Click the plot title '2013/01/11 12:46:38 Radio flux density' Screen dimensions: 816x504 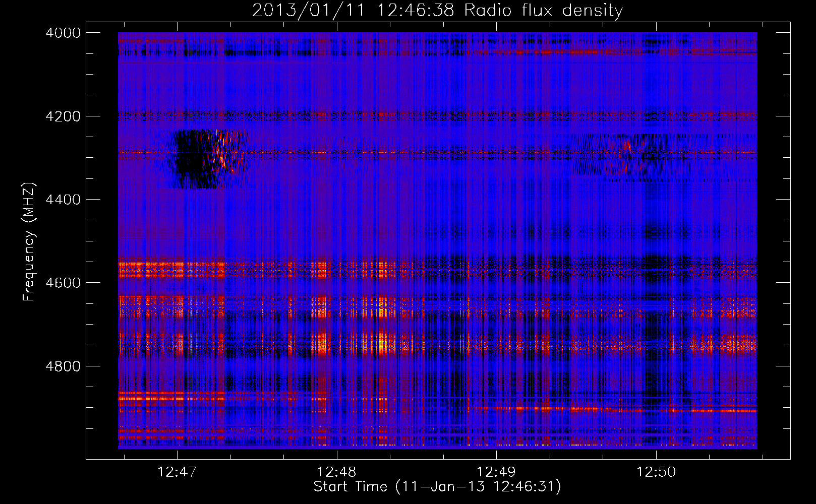pos(437,10)
